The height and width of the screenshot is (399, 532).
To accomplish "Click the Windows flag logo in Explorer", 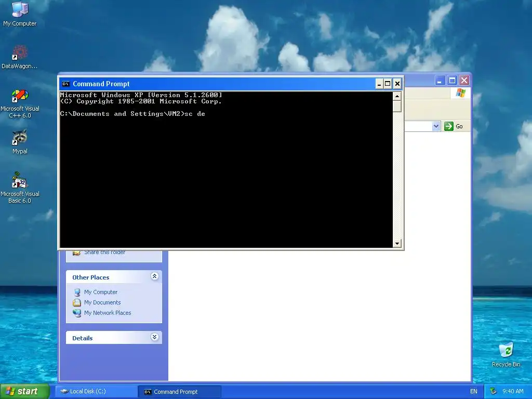I will pos(460,92).
